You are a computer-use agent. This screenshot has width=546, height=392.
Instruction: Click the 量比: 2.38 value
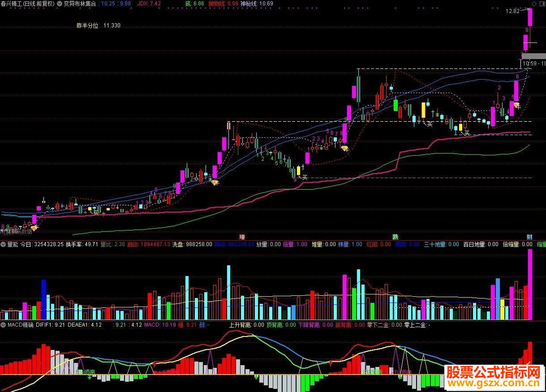(x=113, y=244)
